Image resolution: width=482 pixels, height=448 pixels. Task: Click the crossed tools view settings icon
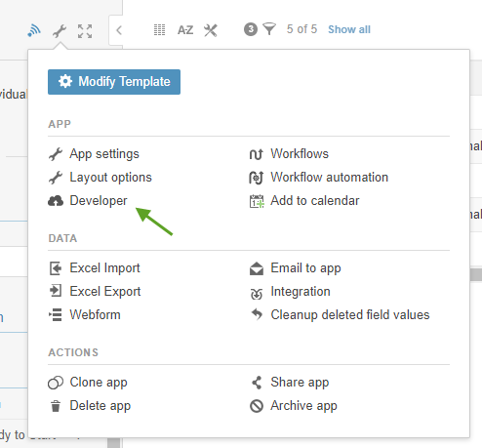pos(211,30)
